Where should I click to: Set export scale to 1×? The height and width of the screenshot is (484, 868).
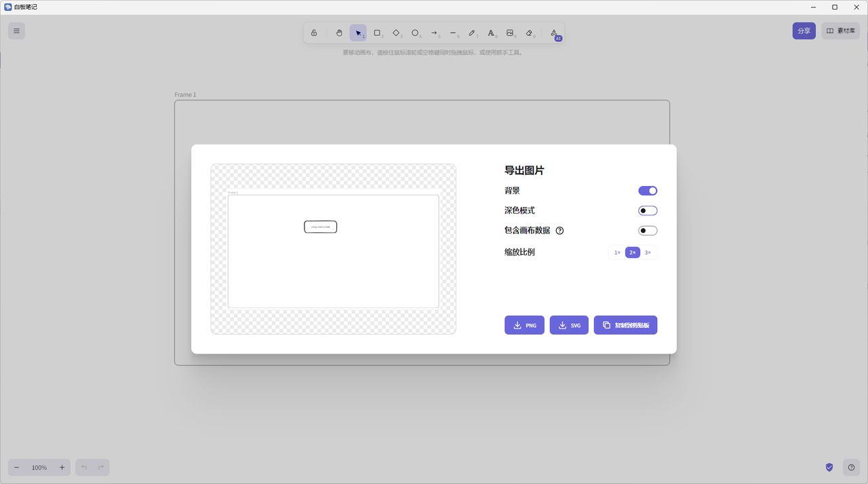pyautogui.click(x=617, y=253)
